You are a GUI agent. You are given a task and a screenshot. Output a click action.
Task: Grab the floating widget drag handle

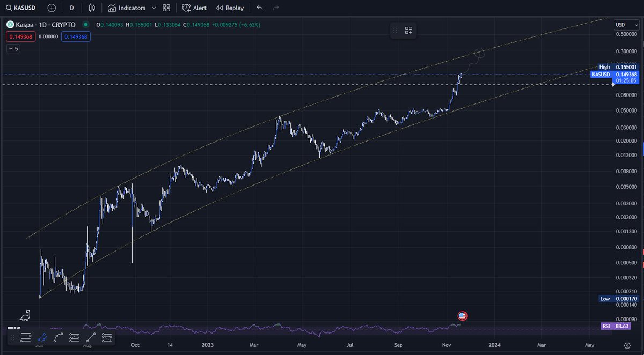pos(396,31)
